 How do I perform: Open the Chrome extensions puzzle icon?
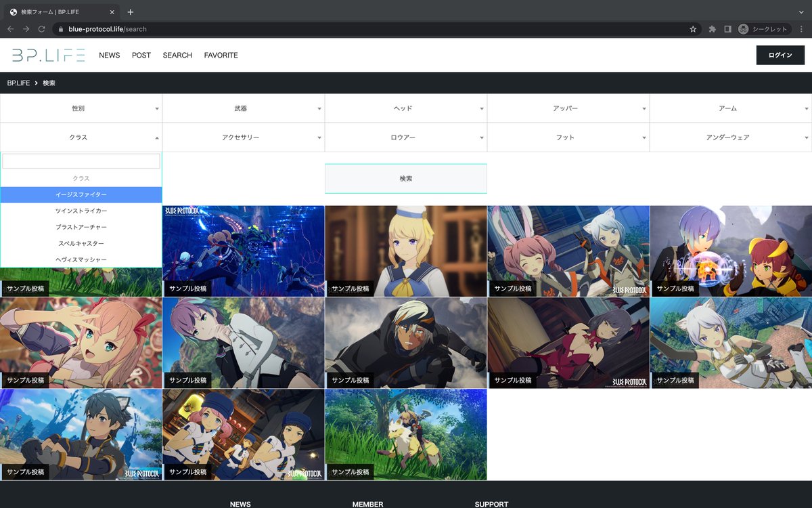tap(713, 29)
